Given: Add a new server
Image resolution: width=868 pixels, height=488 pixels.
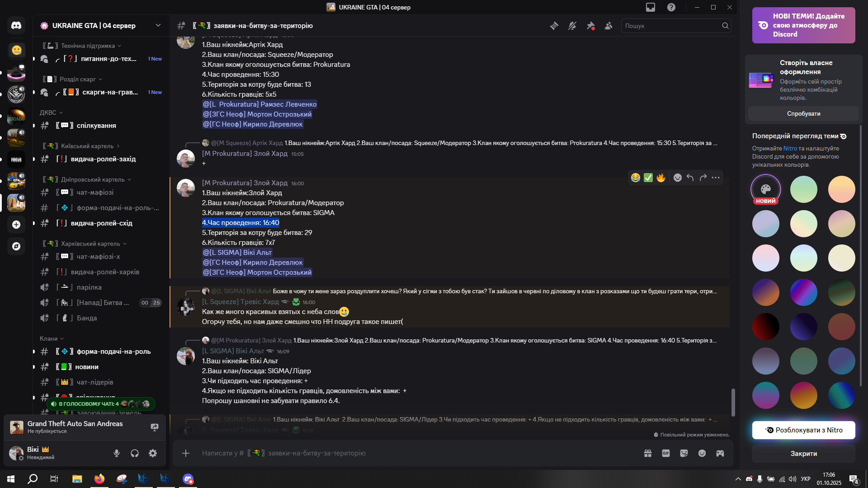Looking at the screenshot, I should point(16,225).
